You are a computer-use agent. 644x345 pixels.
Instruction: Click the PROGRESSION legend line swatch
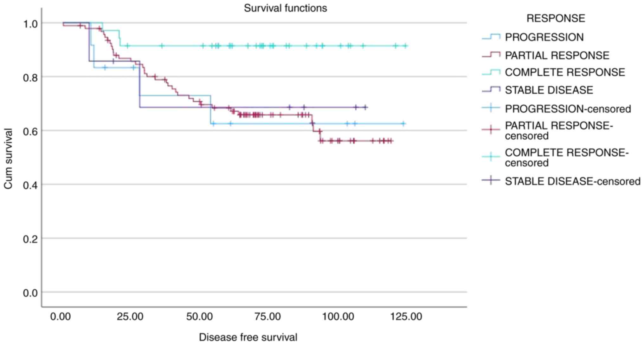[x=491, y=37]
